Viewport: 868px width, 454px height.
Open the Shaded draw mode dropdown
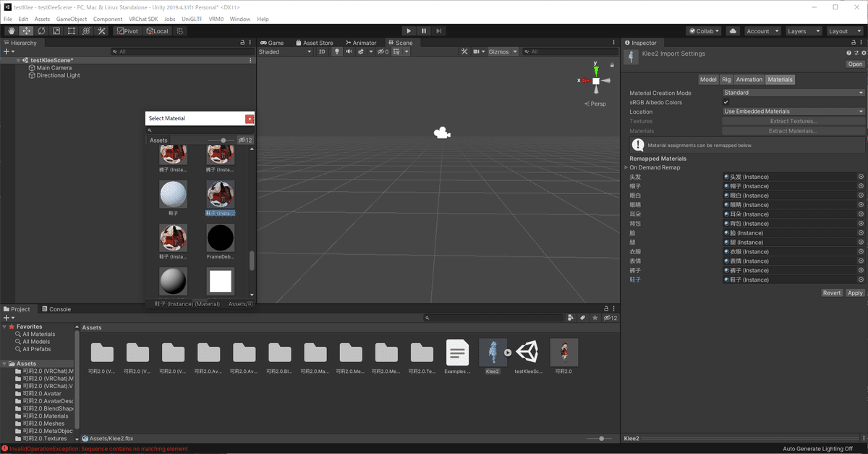(285, 51)
